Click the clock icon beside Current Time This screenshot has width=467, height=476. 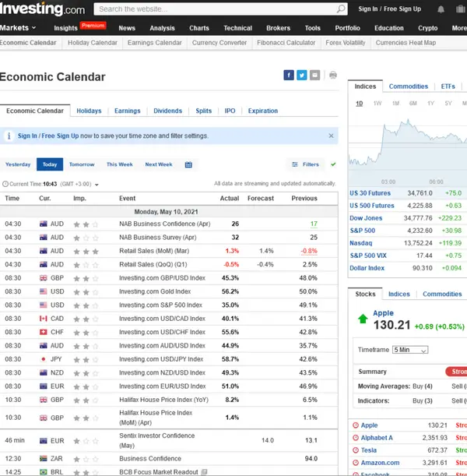[5, 184]
